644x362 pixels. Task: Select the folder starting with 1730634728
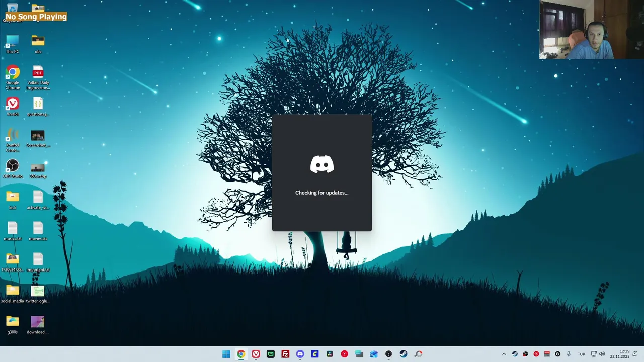pos(13,262)
